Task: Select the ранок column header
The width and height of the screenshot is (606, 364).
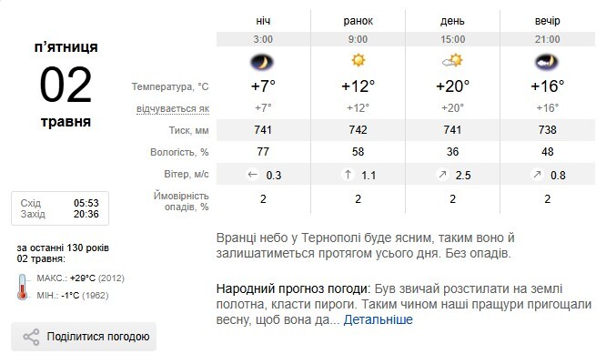Action: coord(358,20)
